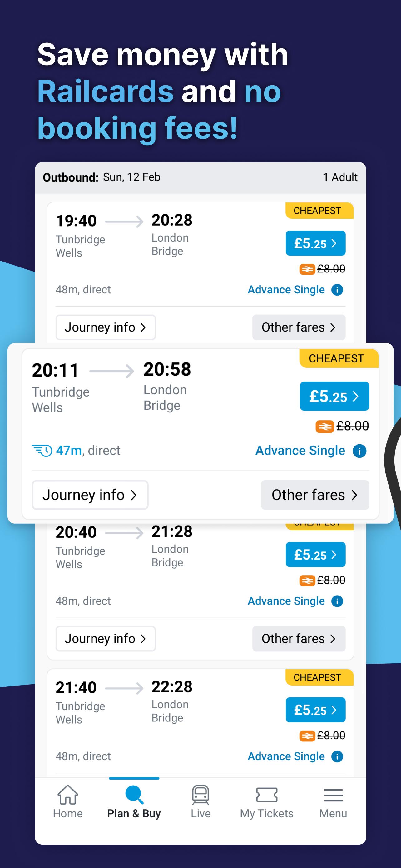Expand Other fares for the 20:11 train

coord(315,495)
